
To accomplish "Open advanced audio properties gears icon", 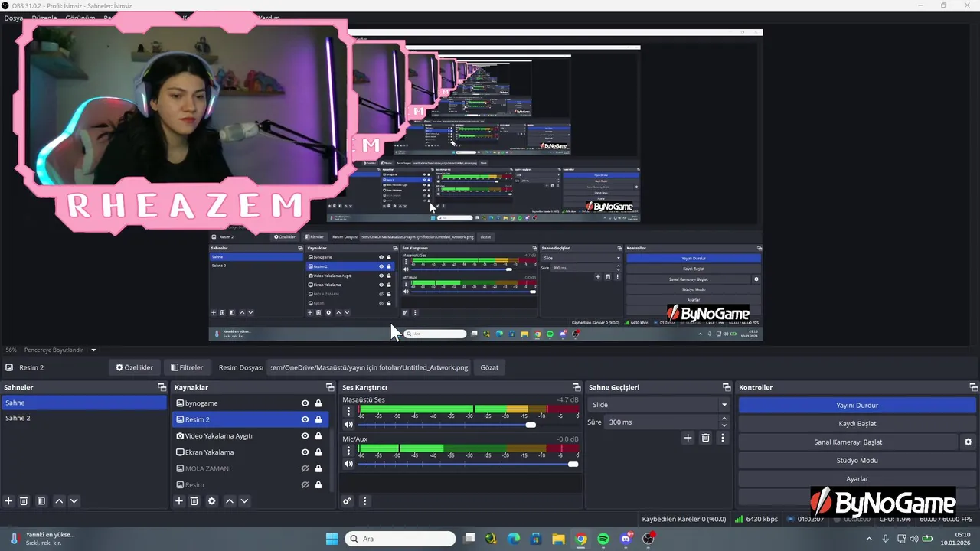I will pos(347,501).
